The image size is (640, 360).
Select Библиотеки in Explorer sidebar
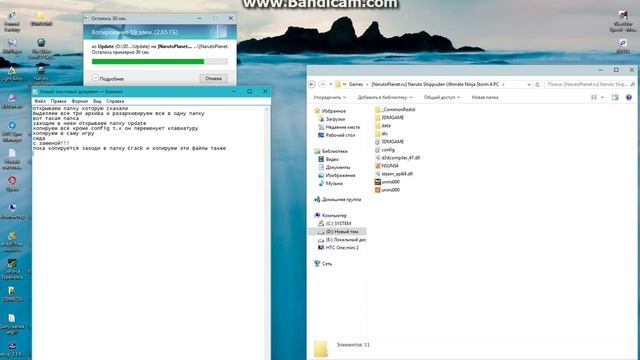coord(331,151)
